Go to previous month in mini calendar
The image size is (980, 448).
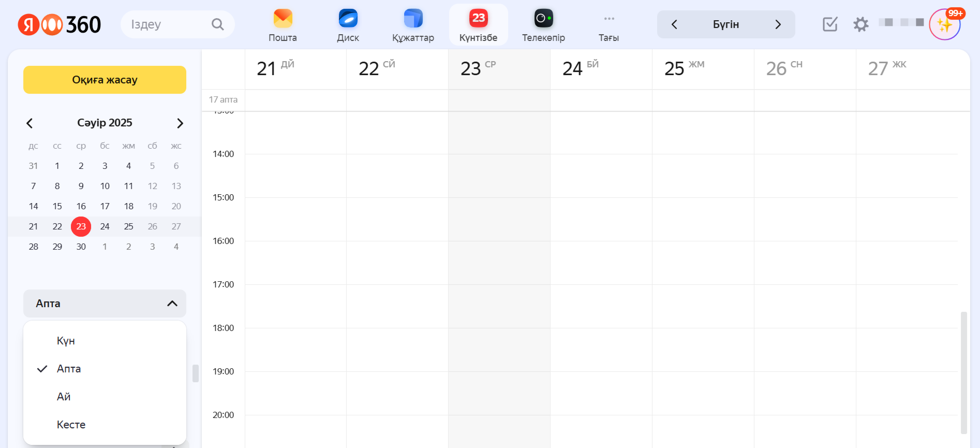click(x=29, y=123)
